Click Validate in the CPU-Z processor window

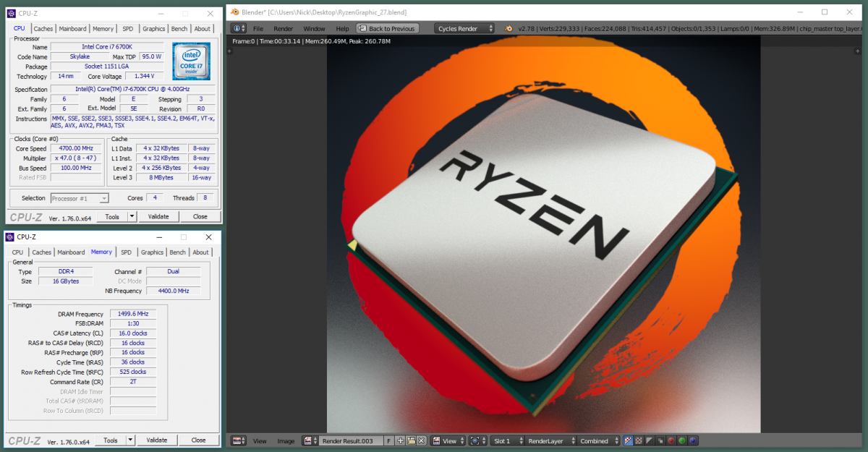[158, 216]
